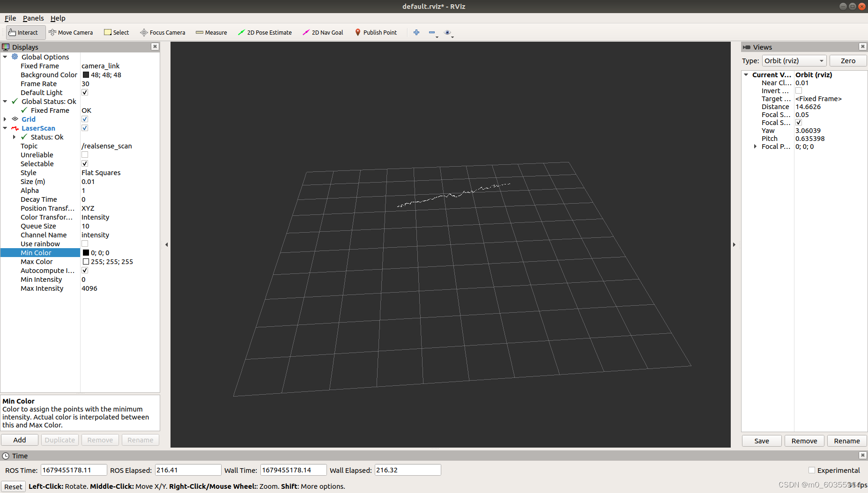This screenshot has height=493, width=868.
Task: Choose the Select tool
Action: click(x=117, y=32)
